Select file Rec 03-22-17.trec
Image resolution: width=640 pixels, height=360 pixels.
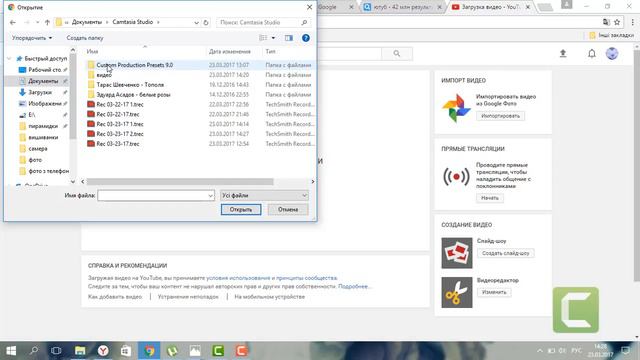118,114
